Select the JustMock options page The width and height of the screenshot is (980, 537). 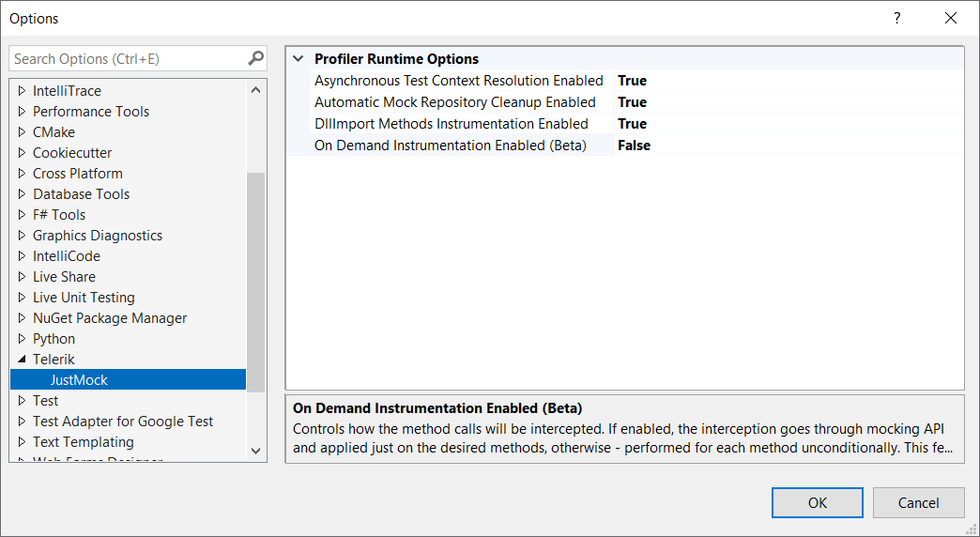click(79, 380)
